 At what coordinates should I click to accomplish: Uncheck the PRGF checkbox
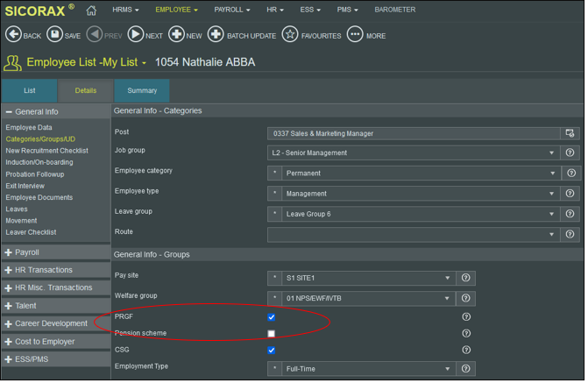tap(272, 318)
